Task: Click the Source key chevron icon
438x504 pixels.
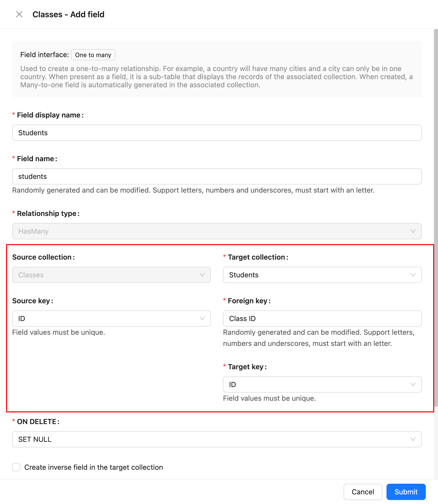Action: 202,318
